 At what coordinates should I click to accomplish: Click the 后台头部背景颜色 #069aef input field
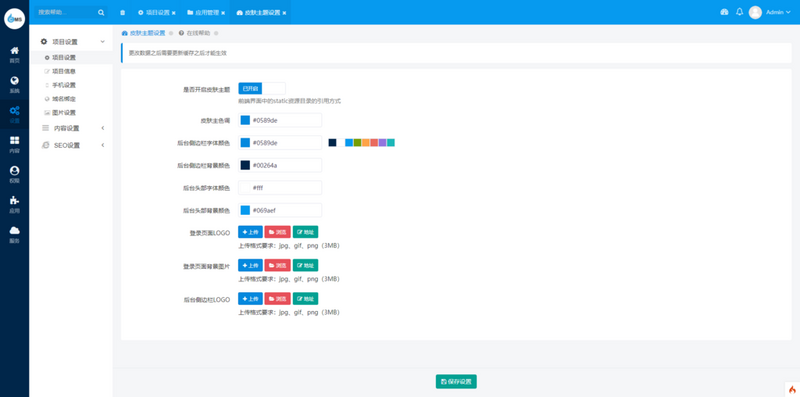click(x=280, y=210)
